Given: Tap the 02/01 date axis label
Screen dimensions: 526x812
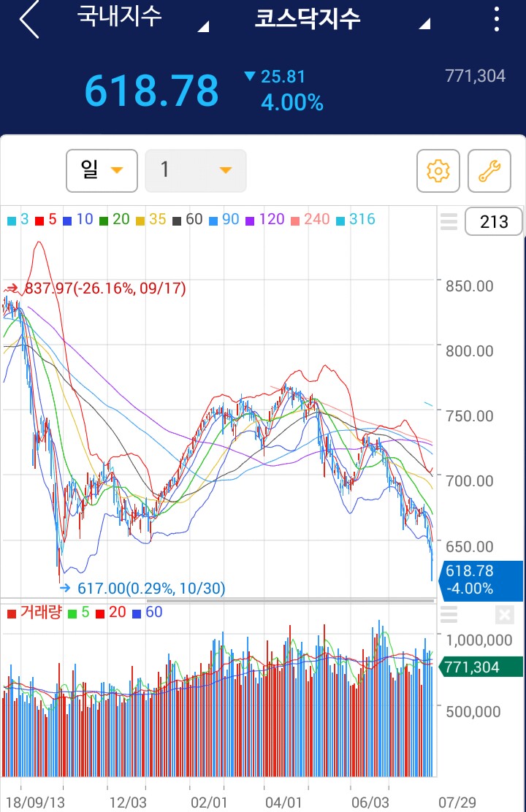Looking at the screenshot, I should coord(209,803).
